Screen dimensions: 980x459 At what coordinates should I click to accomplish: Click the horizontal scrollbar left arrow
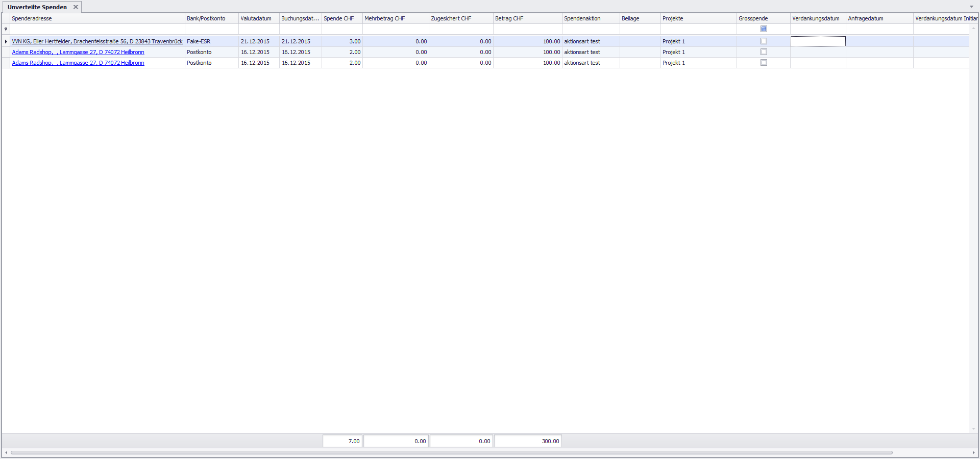click(6, 452)
